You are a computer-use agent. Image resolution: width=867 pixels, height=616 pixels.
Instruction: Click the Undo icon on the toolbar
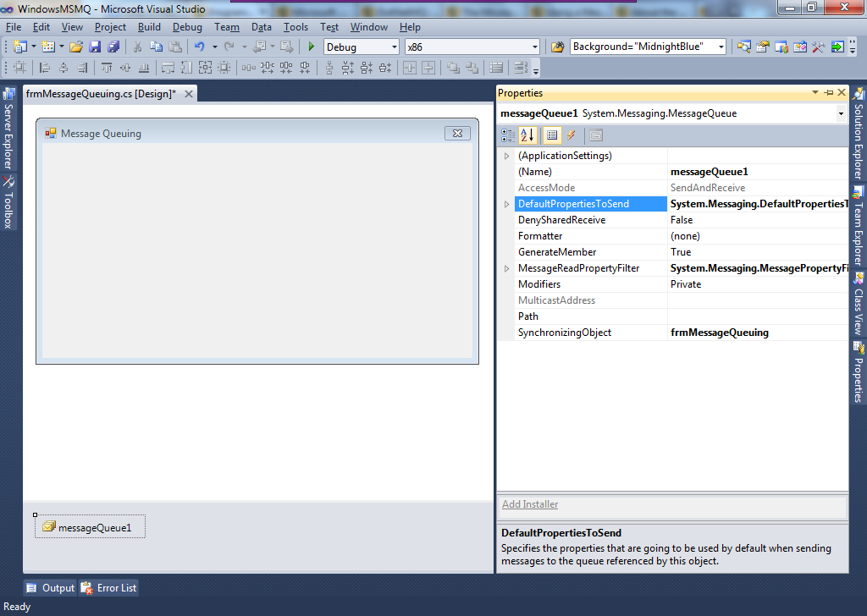point(201,47)
